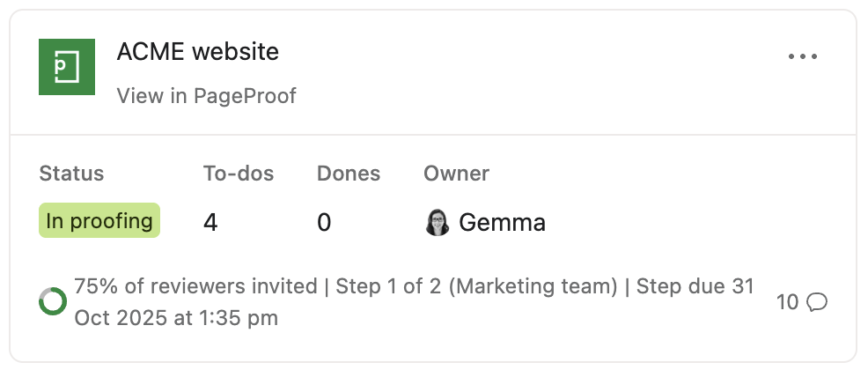The width and height of the screenshot is (868, 370).
Task: Click the To-dos column label
Action: pyautogui.click(x=239, y=174)
